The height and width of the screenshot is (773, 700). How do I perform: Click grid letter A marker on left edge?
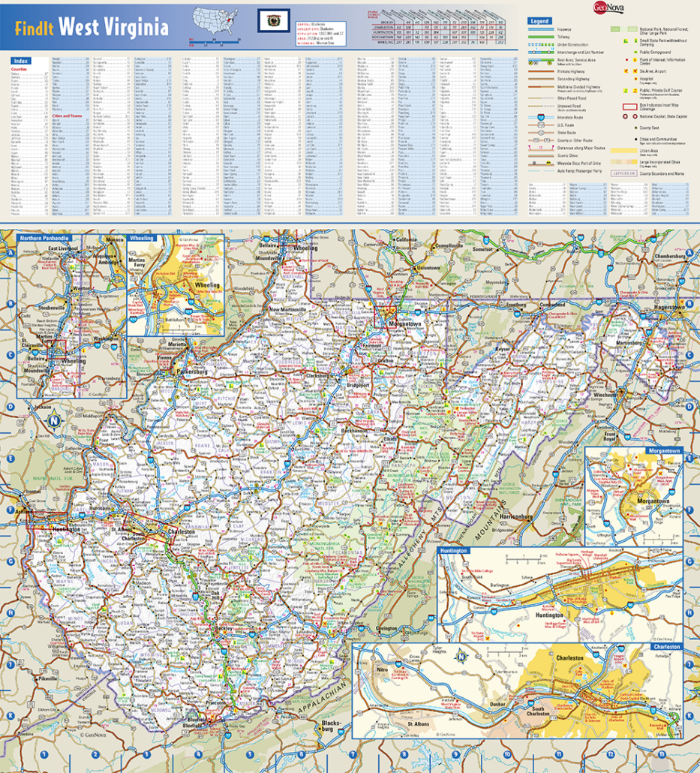click(11, 252)
